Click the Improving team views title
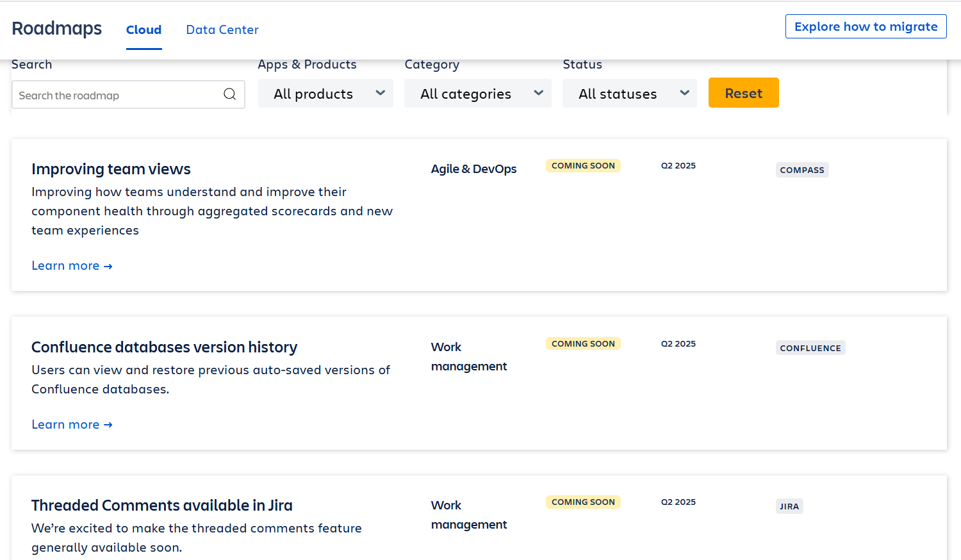Screen dimensions: 961x560 pos(111,169)
